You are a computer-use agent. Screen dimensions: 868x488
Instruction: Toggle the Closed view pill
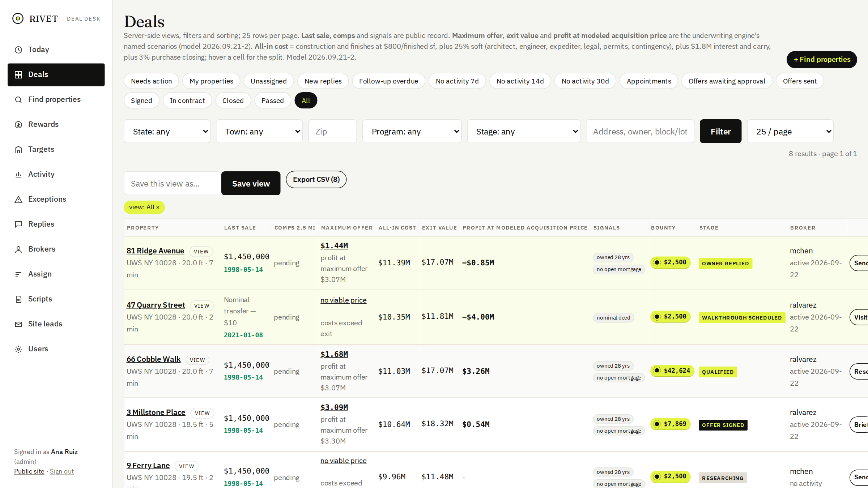point(233,100)
